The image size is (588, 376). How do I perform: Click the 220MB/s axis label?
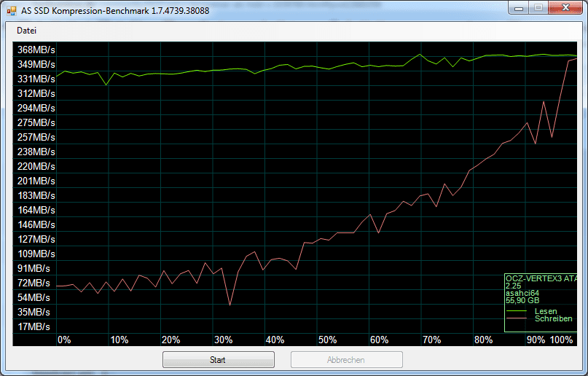(x=36, y=166)
